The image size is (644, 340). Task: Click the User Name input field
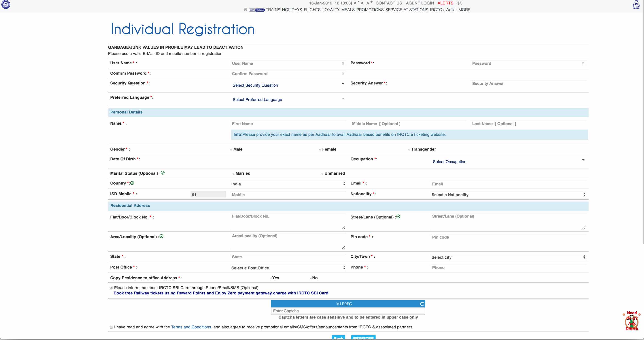(288, 63)
